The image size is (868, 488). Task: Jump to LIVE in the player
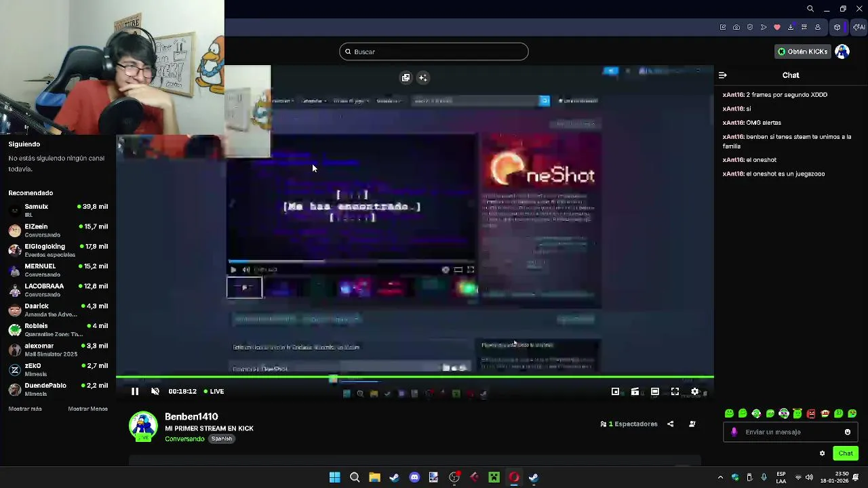tap(213, 391)
